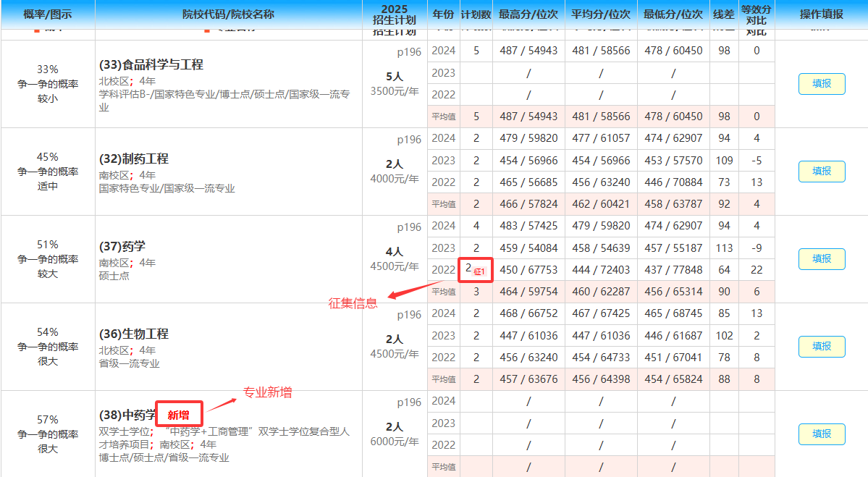Click the 54% probability for 生物工程

point(48,332)
